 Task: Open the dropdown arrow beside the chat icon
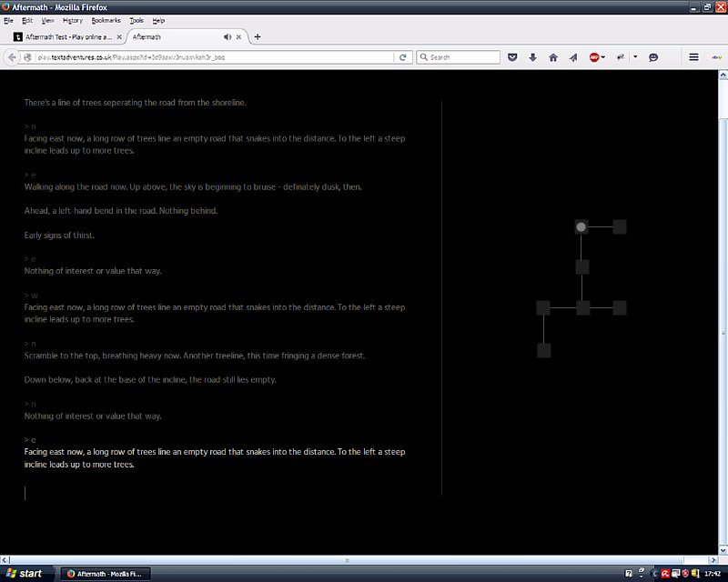coord(635,57)
